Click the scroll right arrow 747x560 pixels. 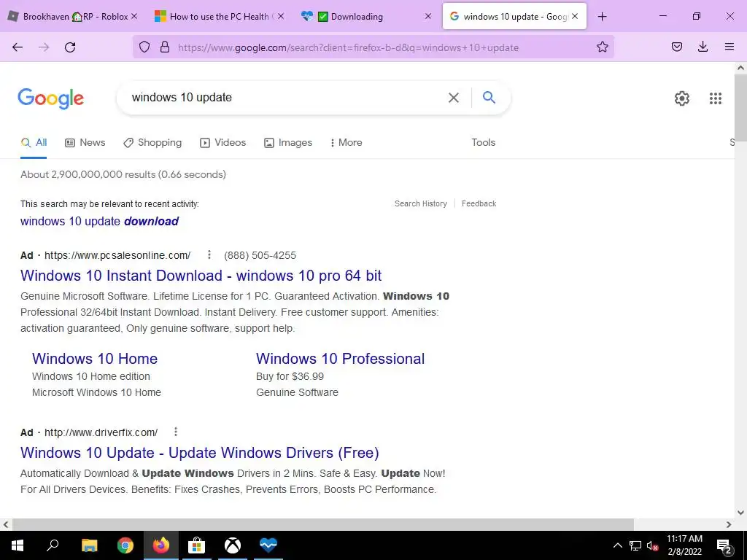pyautogui.click(x=729, y=524)
